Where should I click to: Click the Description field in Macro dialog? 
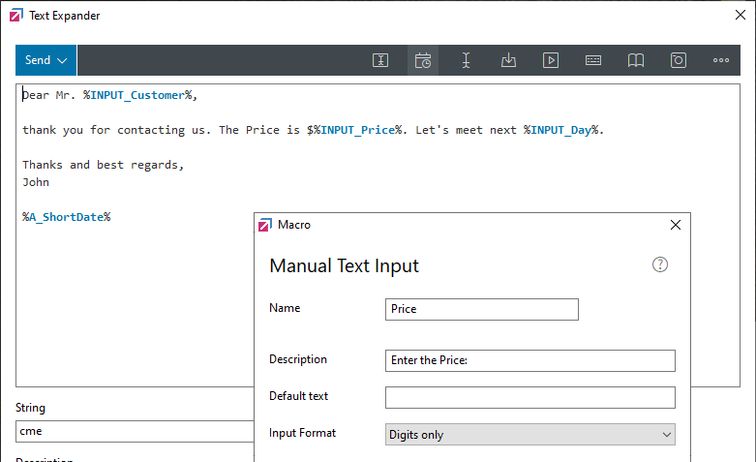tap(530, 360)
